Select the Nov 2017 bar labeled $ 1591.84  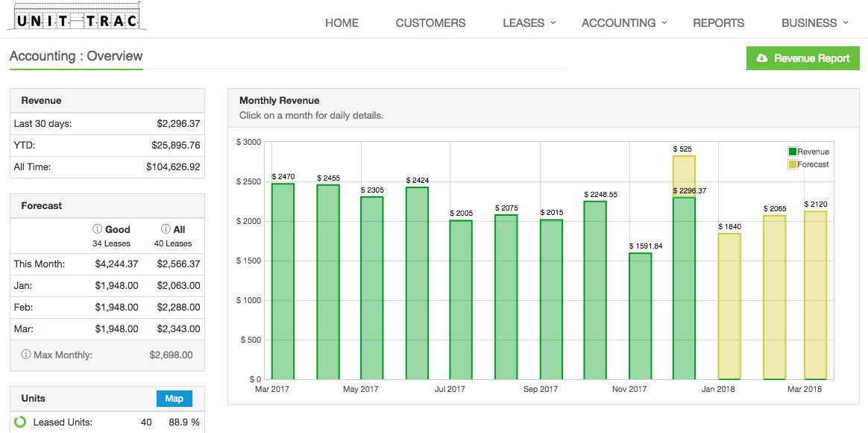[640, 317]
